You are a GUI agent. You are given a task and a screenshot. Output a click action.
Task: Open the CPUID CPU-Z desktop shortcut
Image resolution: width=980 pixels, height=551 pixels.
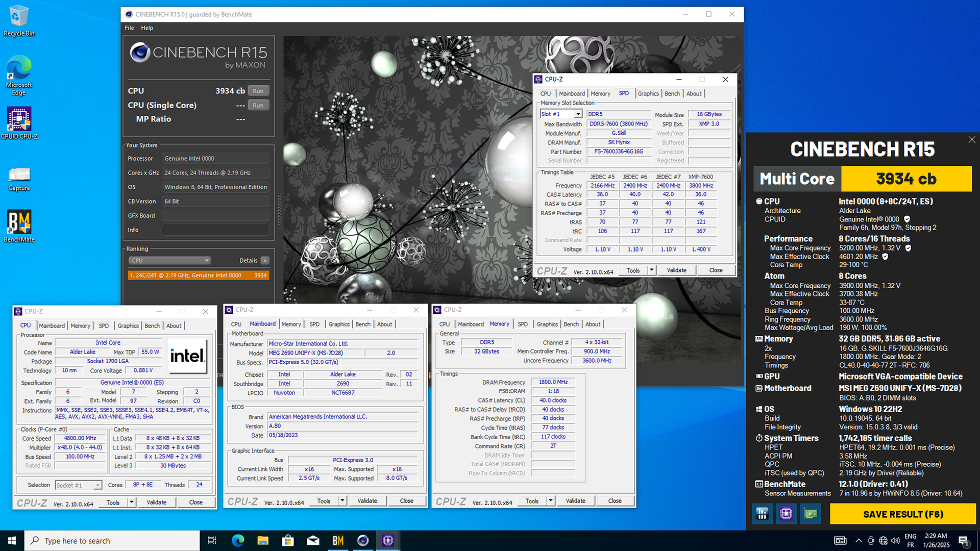[19, 123]
